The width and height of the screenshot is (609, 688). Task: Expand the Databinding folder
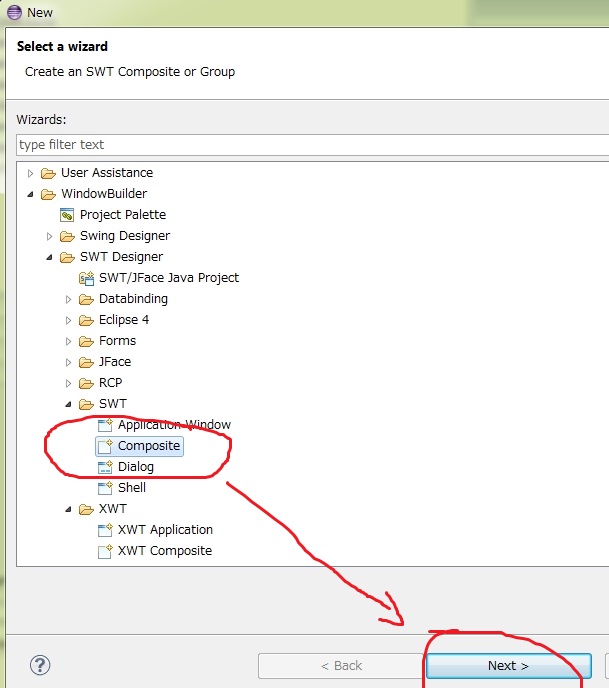click(x=69, y=299)
